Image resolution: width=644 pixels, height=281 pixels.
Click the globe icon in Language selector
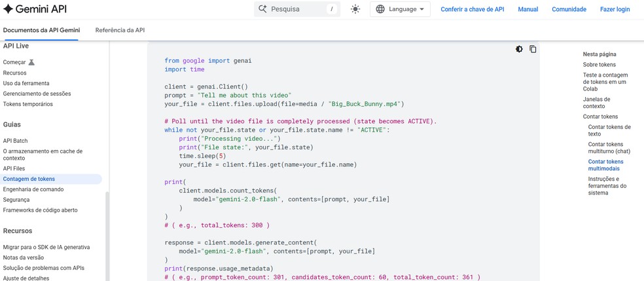coord(380,9)
